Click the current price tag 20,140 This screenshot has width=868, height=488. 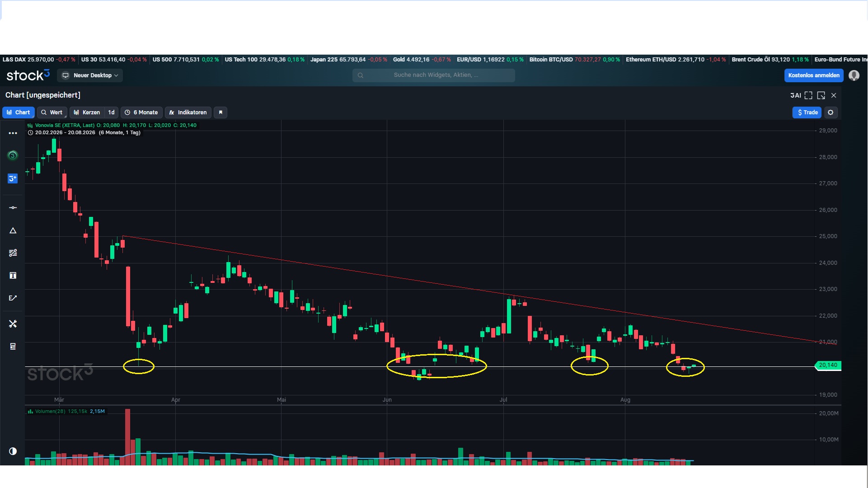pos(828,365)
